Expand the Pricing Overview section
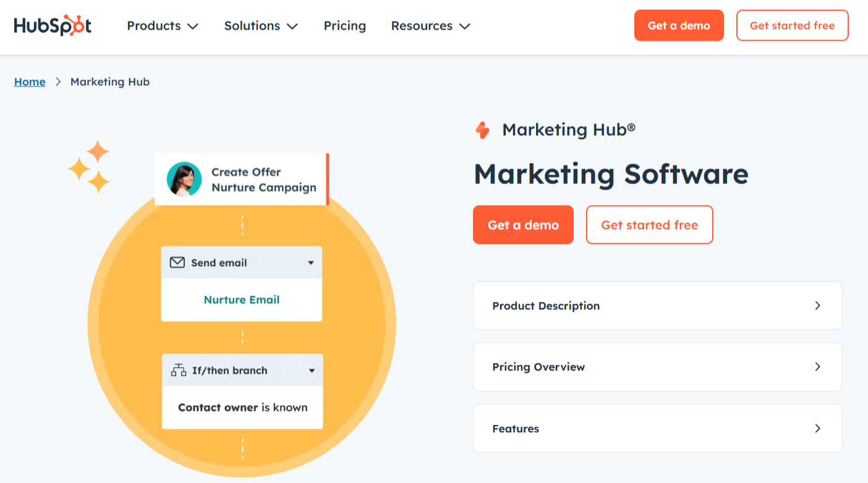 (x=657, y=367)
